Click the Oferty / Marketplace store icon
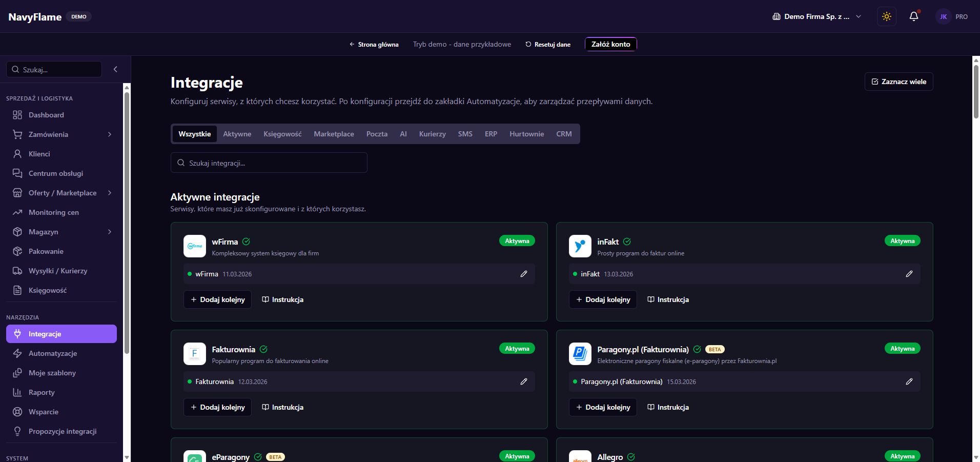Image resolution: width=980 pixels, height=462 pixels. [x=17, y=193]
